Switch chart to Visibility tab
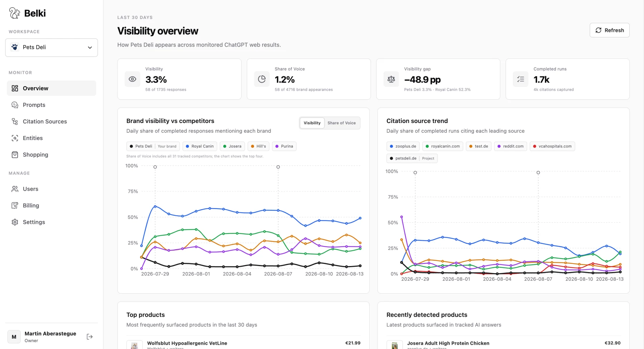 [312, 123]
